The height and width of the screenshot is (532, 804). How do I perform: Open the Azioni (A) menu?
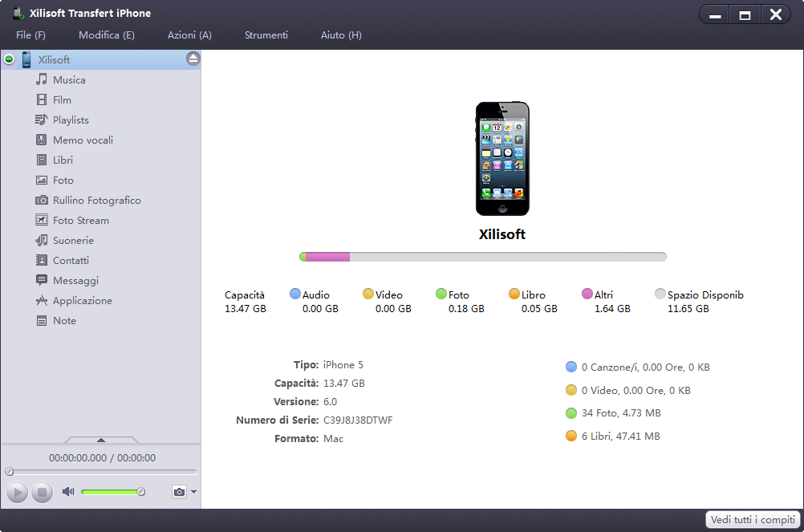[x=189, y=35]
